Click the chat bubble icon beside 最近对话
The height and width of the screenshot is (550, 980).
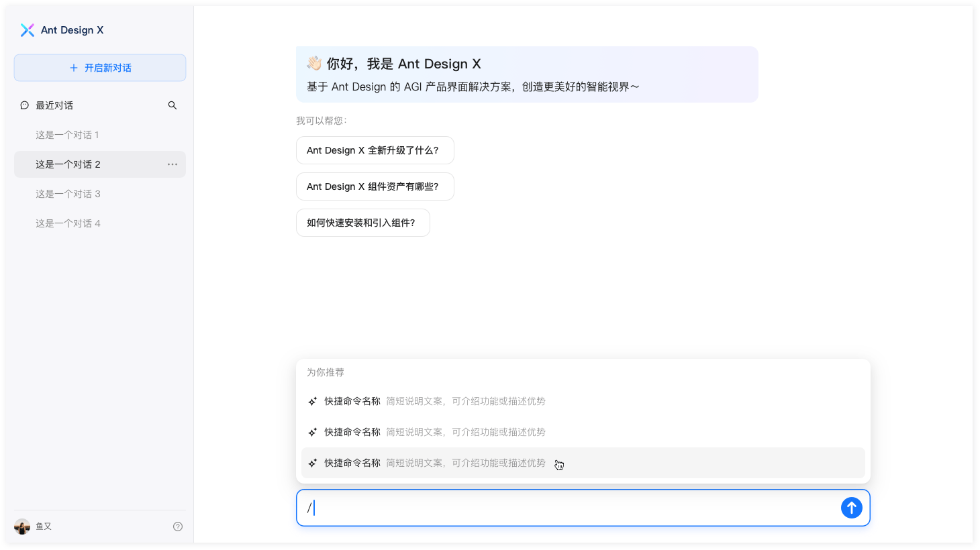[25, 105]
